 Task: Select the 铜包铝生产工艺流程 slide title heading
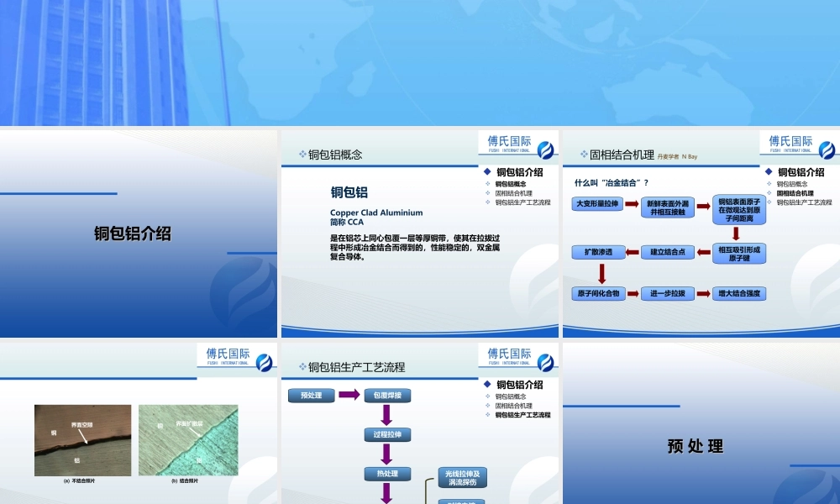click(x=357, y=367)
